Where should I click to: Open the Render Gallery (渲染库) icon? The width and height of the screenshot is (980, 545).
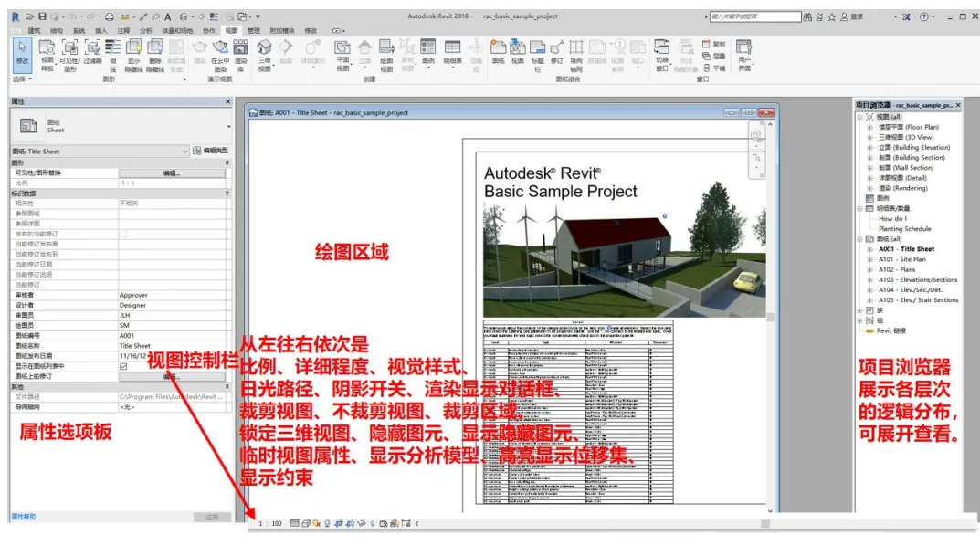[241, 47]
